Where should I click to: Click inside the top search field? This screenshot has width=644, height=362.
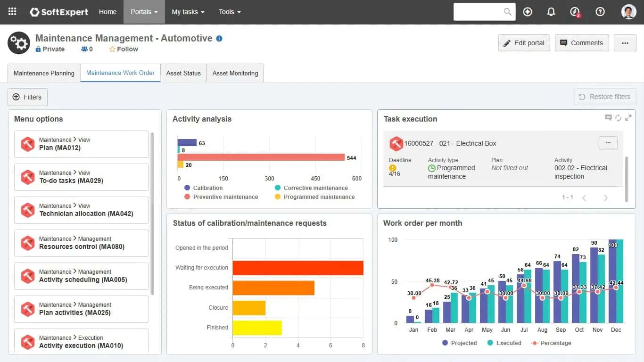[x=479, y=12]
